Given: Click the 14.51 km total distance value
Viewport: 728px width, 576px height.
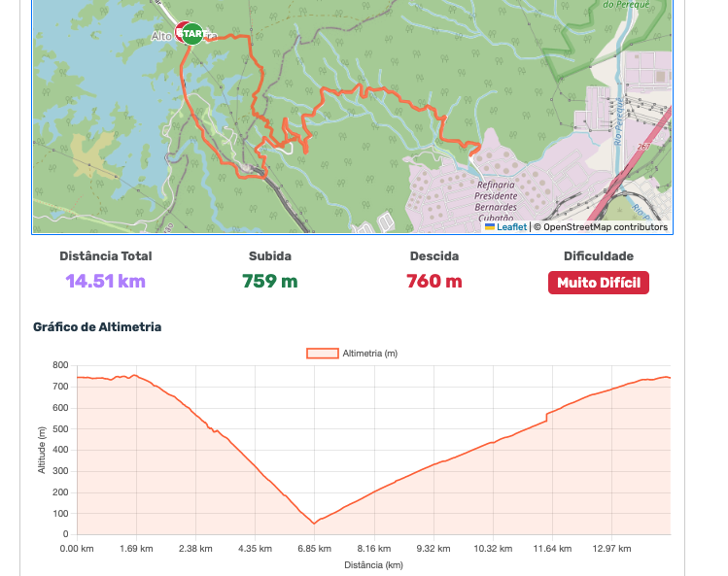Looking at the screenshot, I should click(x=106, y=282).
